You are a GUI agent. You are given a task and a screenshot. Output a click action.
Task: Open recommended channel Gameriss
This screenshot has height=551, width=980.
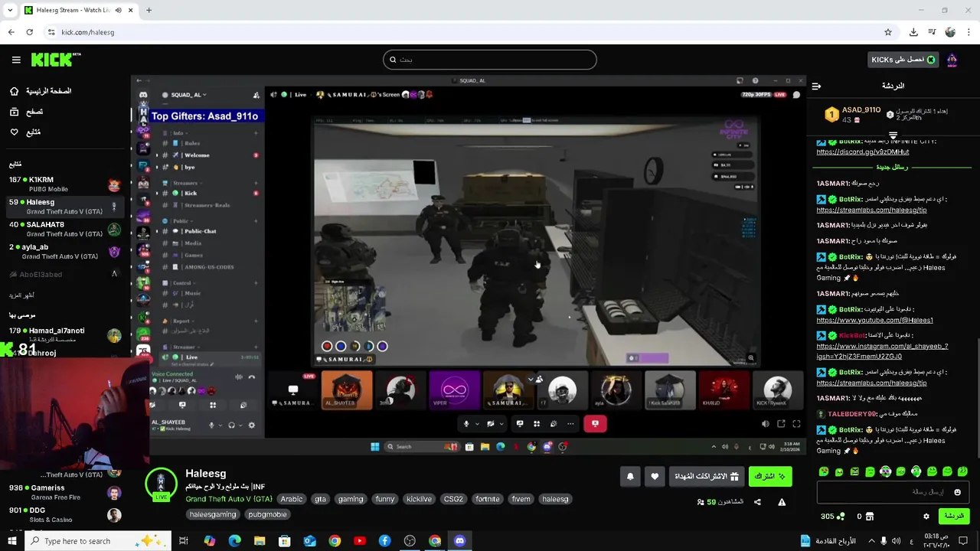point(65,492)
